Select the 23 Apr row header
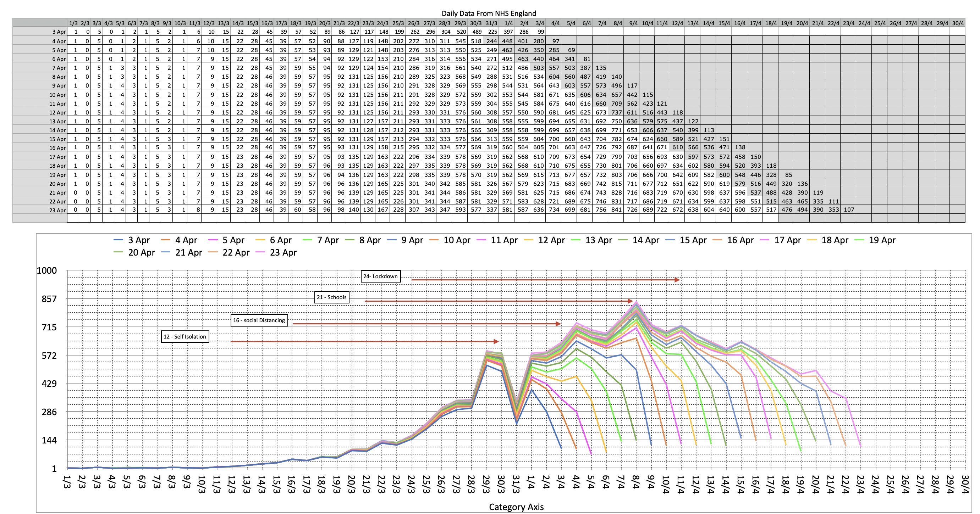 (x=57, y=210)
